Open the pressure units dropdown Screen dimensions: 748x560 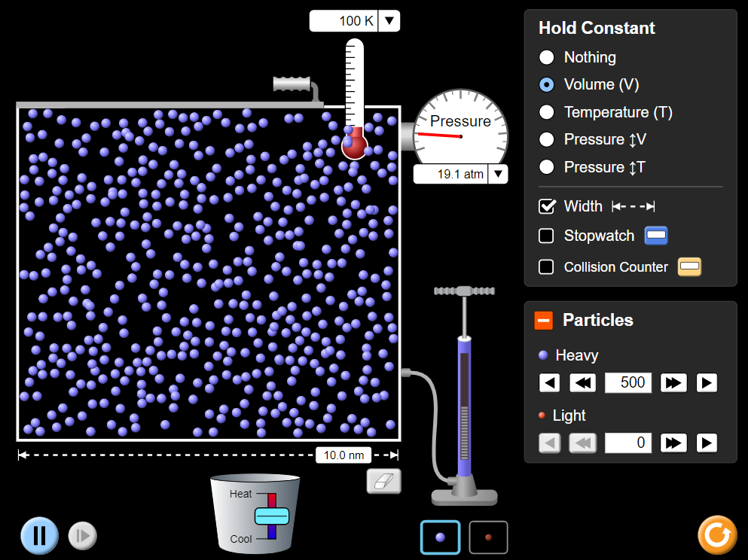(498, 174)
